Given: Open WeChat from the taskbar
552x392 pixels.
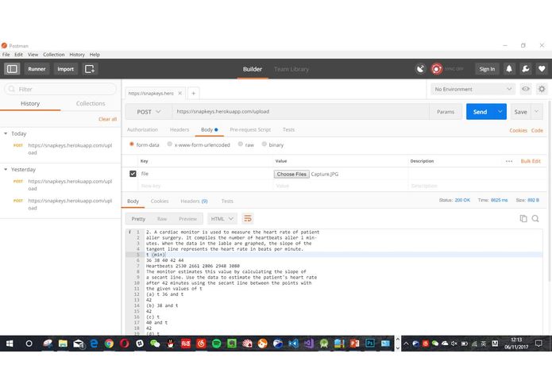Looking at the screenshot, I should point(155,344).
